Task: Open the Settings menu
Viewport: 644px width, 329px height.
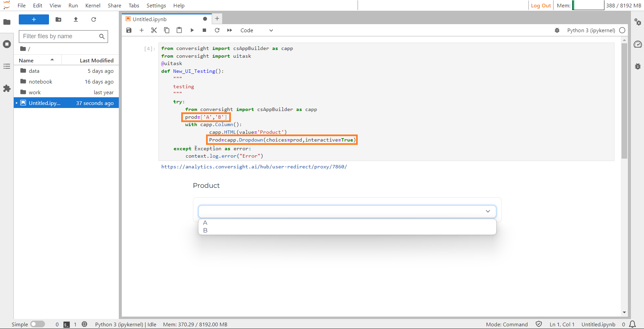Action: (156, 5)
